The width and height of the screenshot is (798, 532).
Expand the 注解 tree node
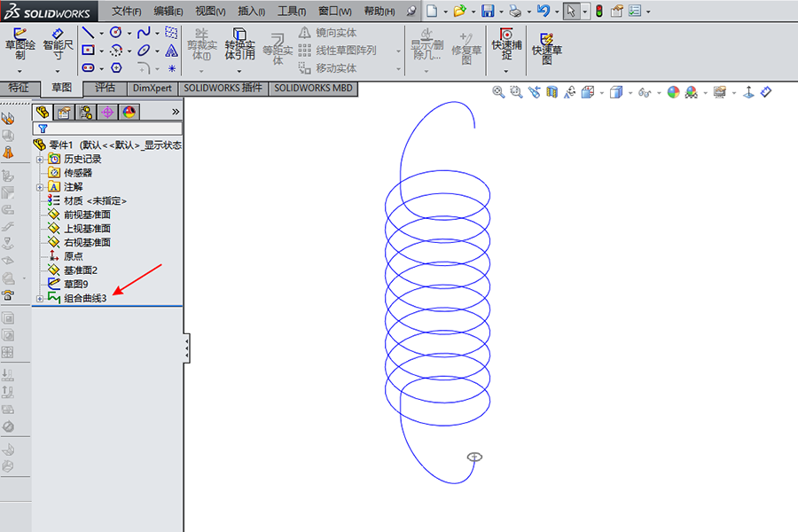pos(40,187)
